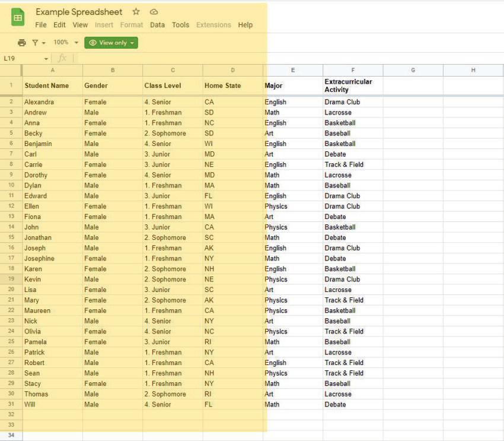Select column F header

tap(353, 70)
